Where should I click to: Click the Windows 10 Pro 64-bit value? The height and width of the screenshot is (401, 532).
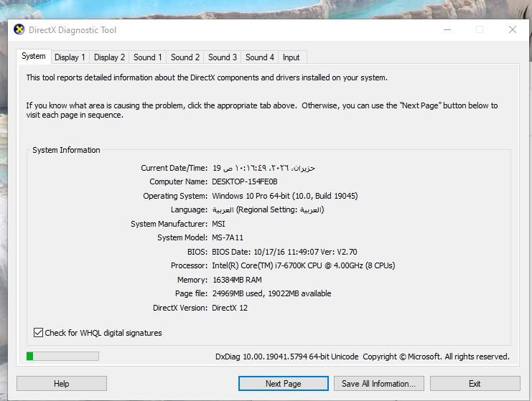284,196
